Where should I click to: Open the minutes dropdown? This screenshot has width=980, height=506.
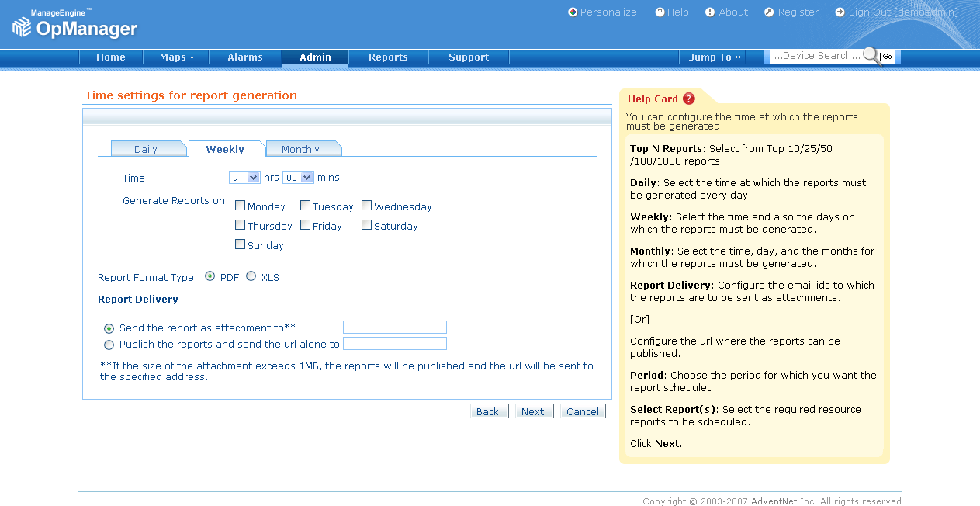click(x=298, y=178)
